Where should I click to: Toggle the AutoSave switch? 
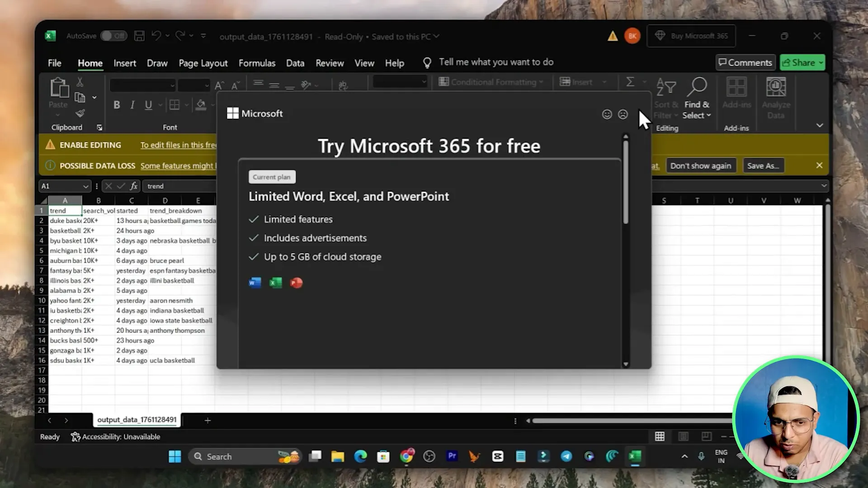[113, 36]
